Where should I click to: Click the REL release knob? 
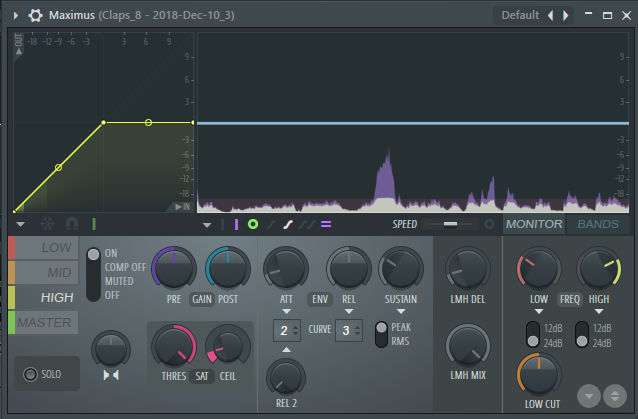coord(349,268)
